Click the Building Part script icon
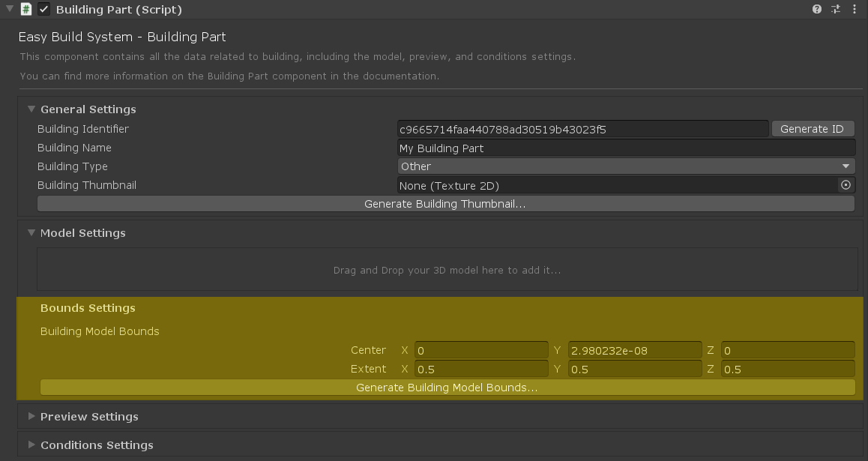868x461 pixels. click(x=26, y=10)
